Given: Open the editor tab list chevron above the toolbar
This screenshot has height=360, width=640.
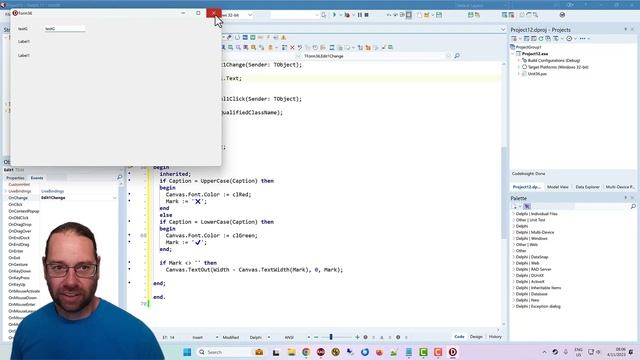Looking at the screenshot, I should pos(503,29).
